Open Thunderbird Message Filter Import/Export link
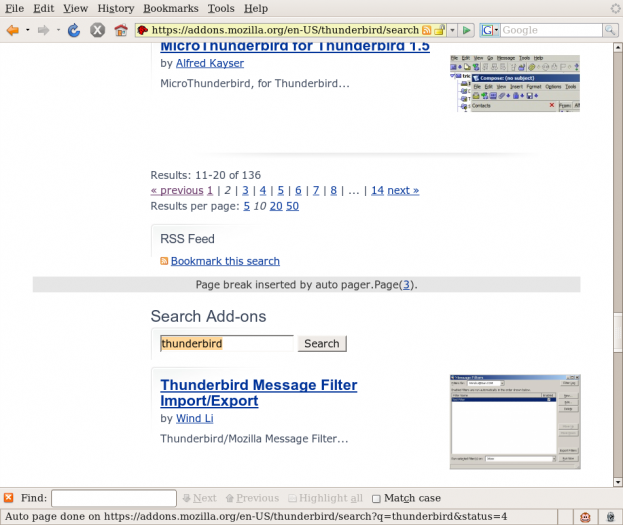Image resolution: width=623 pixels, height=525 pixels. point(259,393)
